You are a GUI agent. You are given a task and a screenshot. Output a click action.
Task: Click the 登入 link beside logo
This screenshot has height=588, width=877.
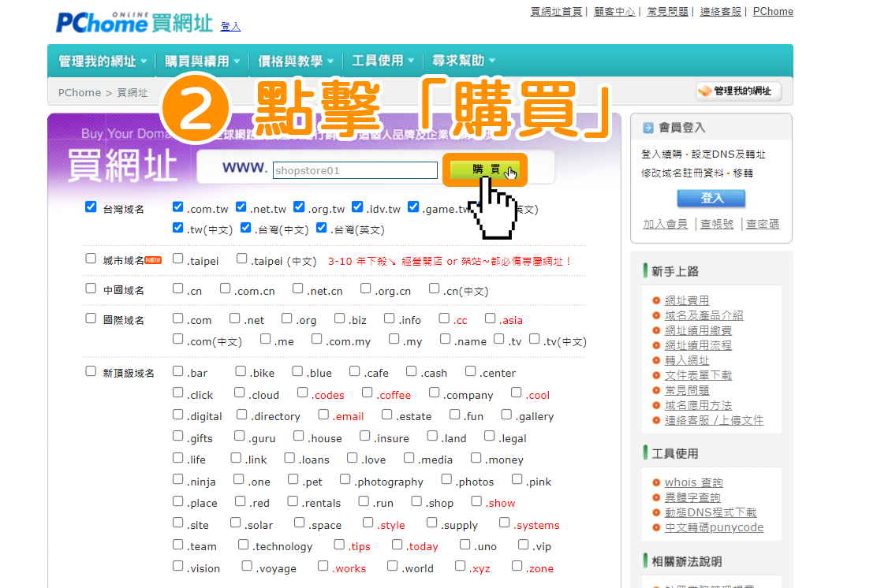pos(230,26)
